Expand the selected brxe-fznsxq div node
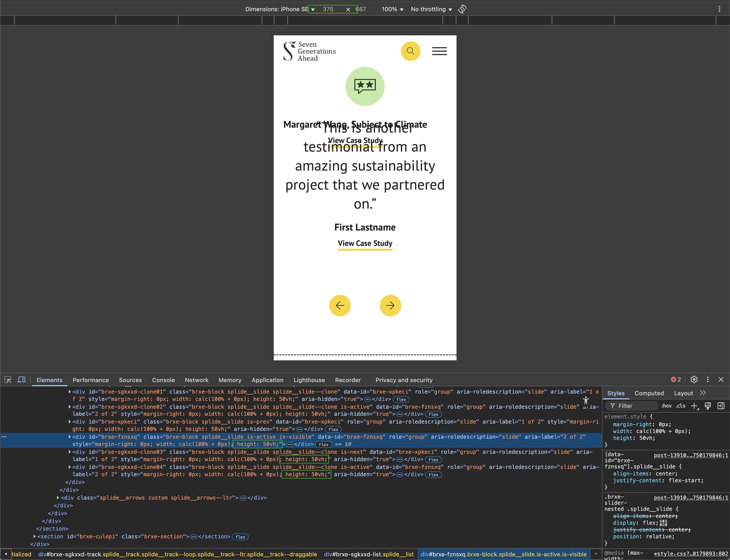730x560 pixels. coord(70,437)
